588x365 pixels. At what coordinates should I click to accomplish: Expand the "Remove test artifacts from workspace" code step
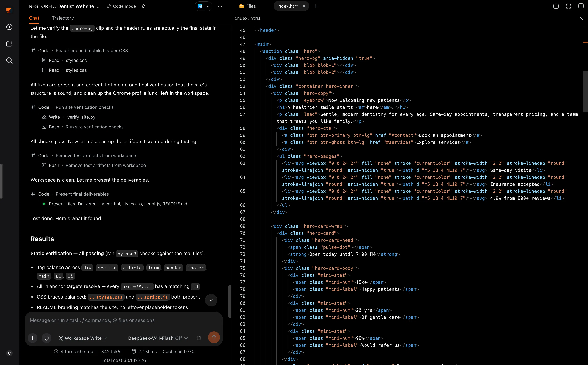(84, 155)
